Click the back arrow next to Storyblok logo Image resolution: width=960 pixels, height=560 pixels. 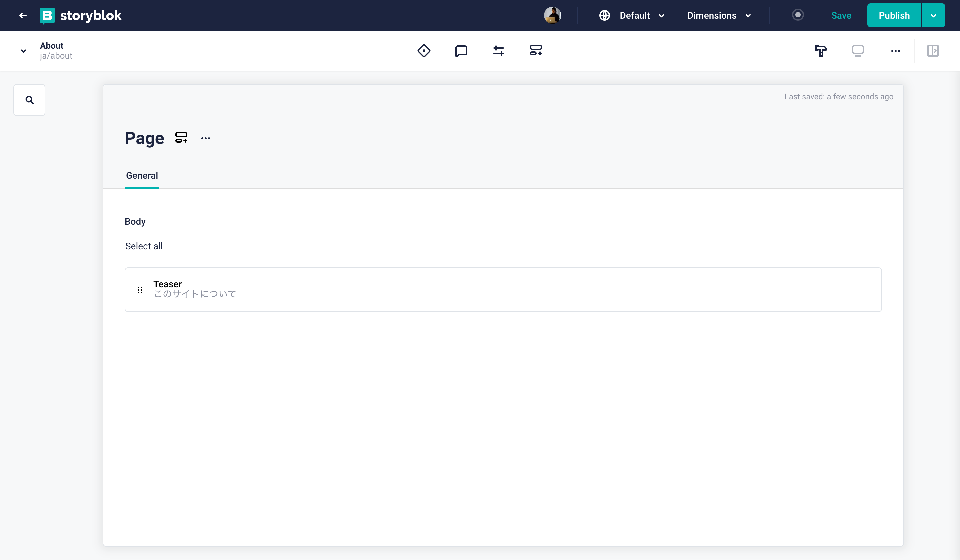tap(23, 15)
